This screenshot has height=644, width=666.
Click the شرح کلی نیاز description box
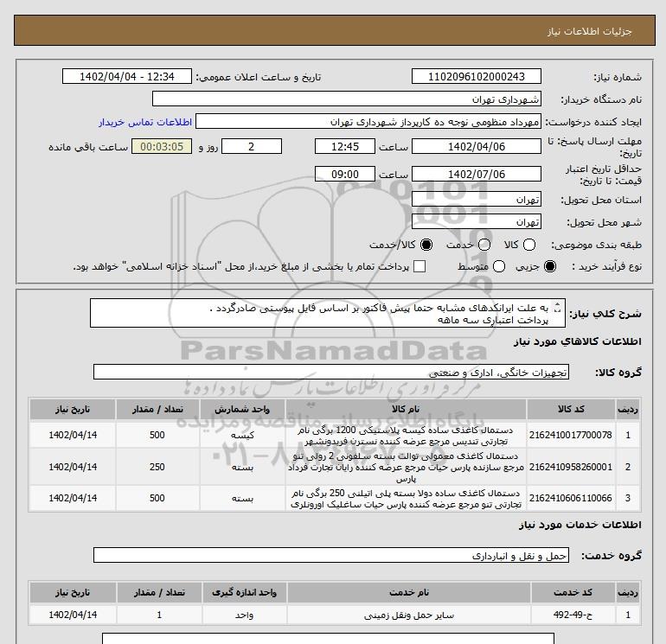[x=328, y=313]
